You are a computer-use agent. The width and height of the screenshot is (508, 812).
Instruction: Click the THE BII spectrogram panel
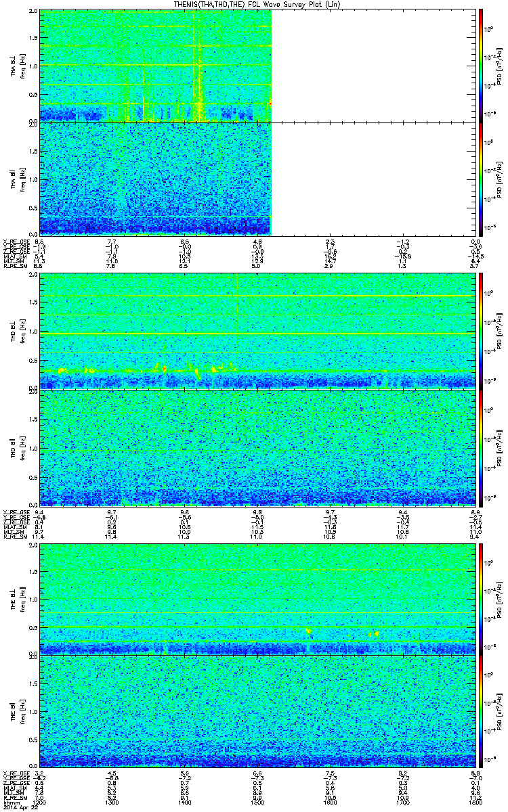click(257, 710)
